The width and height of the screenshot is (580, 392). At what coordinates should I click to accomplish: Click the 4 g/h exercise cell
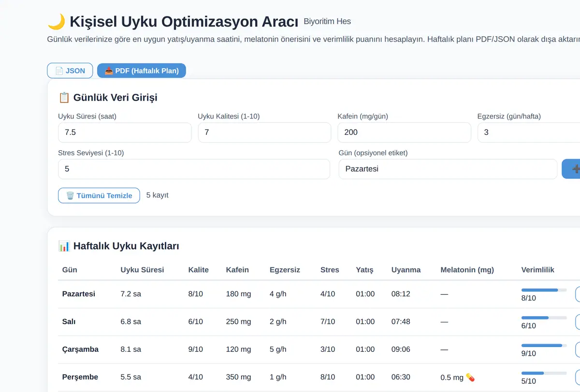278,294
